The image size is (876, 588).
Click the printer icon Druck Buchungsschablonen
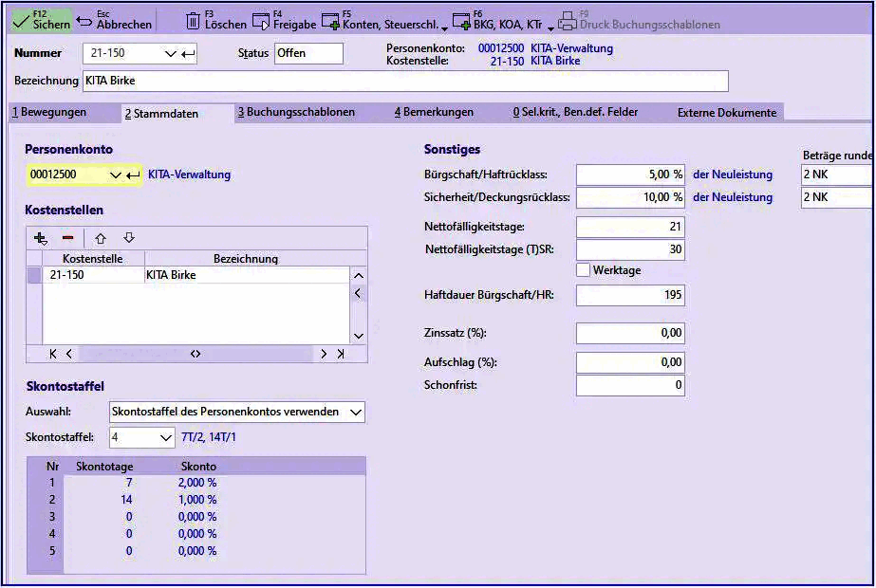pyautogui.click(x=567, y=21)
